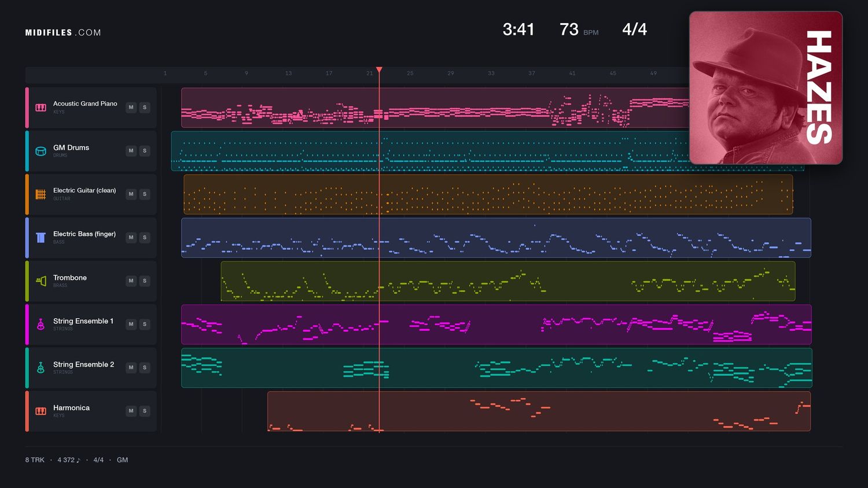The image size is (868, 488).
Task: Solo the String Ensemble 1 track
Action: pos(145,324)
